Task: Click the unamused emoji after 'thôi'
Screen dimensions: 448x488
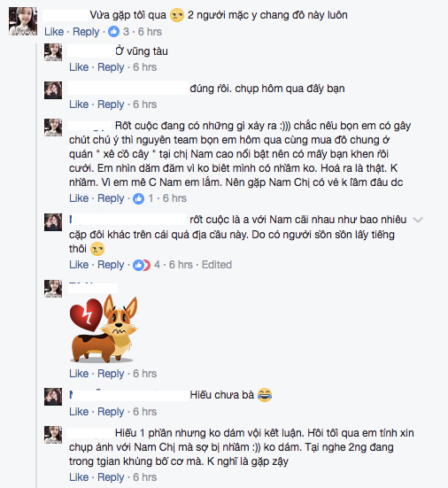Action: tap(97, 249)
